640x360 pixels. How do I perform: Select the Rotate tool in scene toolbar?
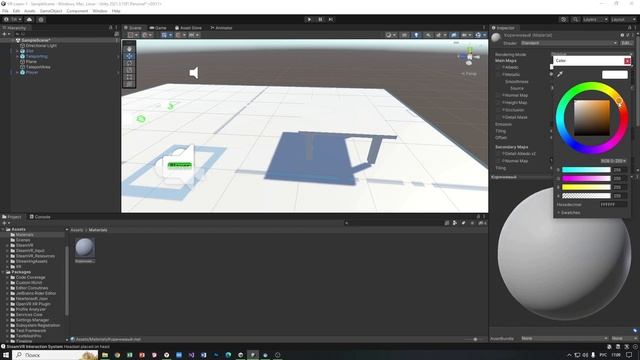(x=129, y=63)
